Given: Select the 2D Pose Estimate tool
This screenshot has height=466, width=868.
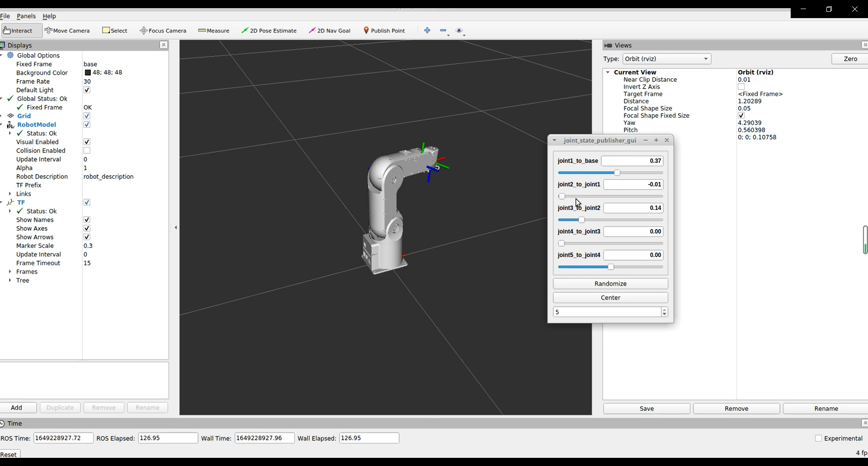Looking at the screenshot, I should (269, 31).
